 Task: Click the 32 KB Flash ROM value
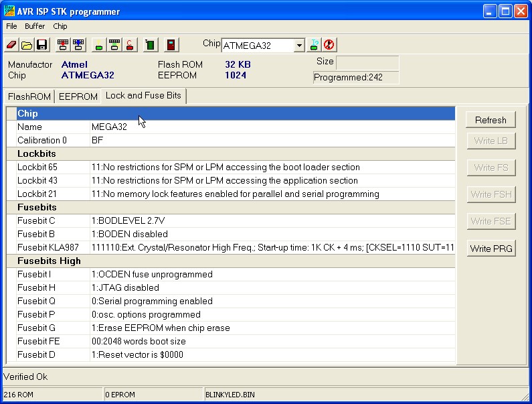[x=238, y=64]
